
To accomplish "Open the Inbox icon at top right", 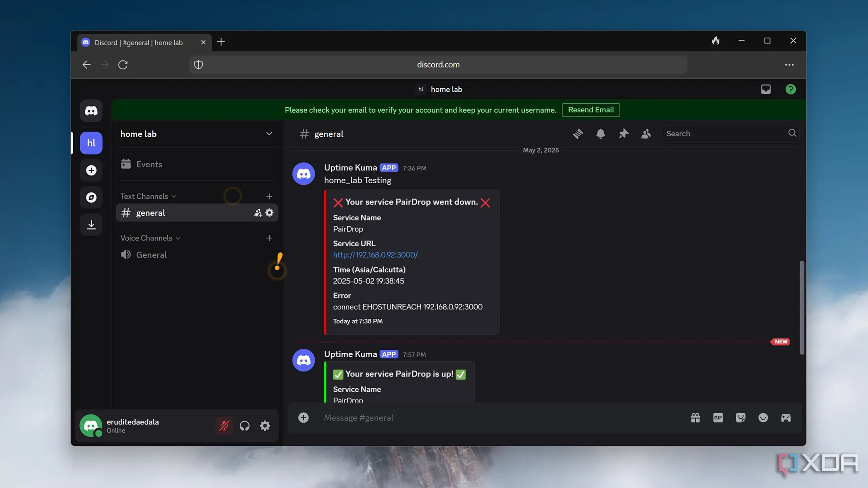I will tap(766, 89).
